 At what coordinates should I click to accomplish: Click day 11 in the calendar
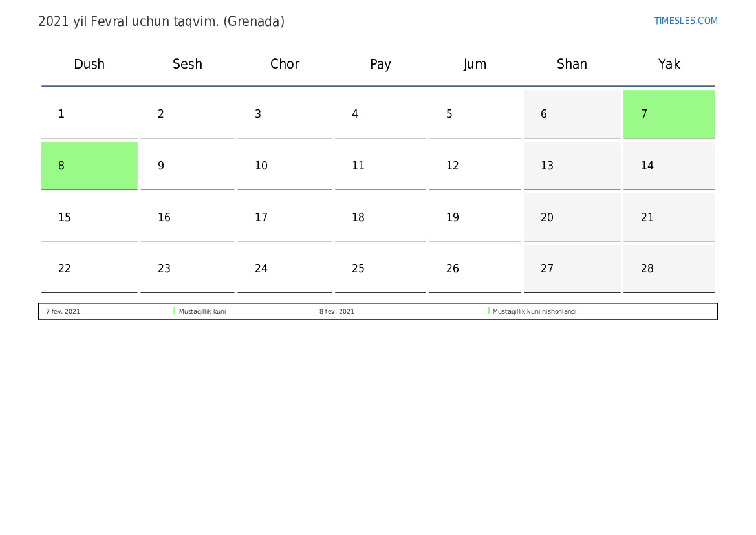380,166
